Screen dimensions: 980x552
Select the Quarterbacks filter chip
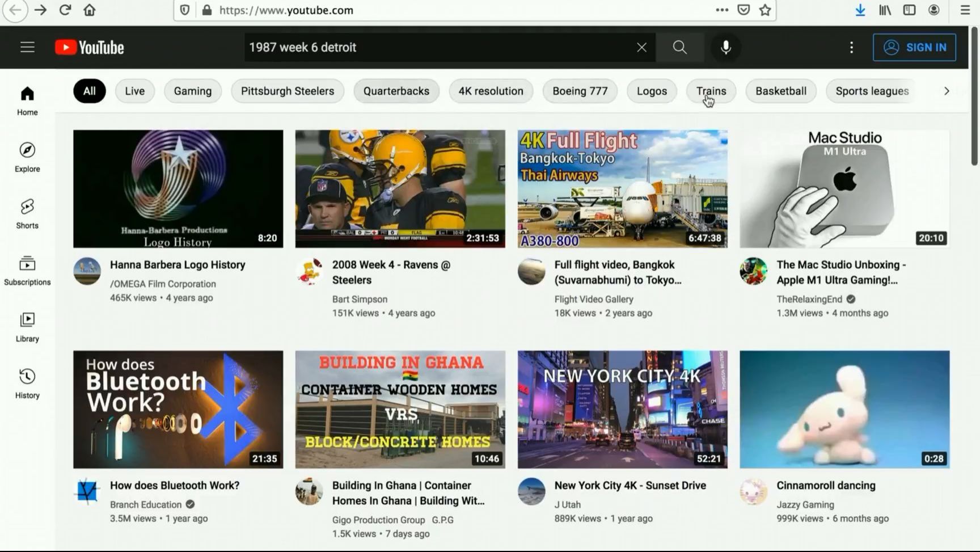point(396,91)
